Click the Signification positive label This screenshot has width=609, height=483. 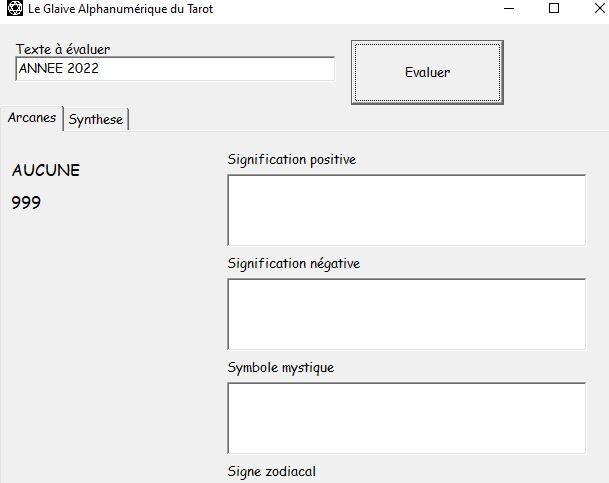click(x=291, y=159)
